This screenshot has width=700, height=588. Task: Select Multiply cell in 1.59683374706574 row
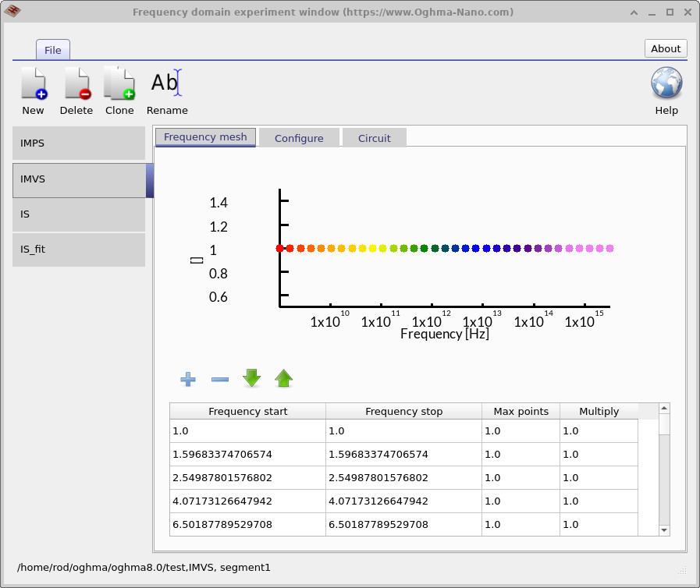(x=599, y=455)
